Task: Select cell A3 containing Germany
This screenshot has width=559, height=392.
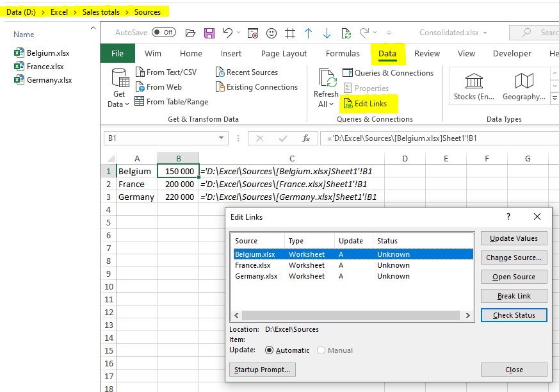Action: click(x=137, y=197)
